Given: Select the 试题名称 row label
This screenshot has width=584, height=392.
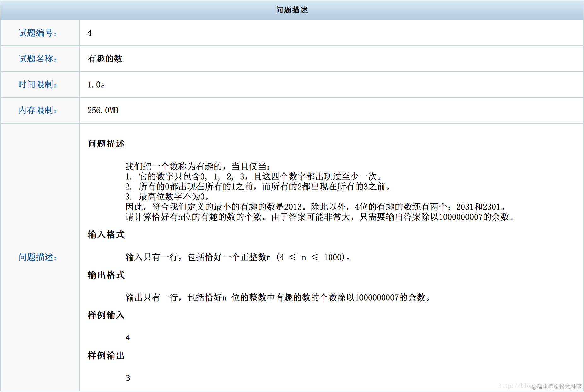Looking at the screenshot, I should (38, 59).
